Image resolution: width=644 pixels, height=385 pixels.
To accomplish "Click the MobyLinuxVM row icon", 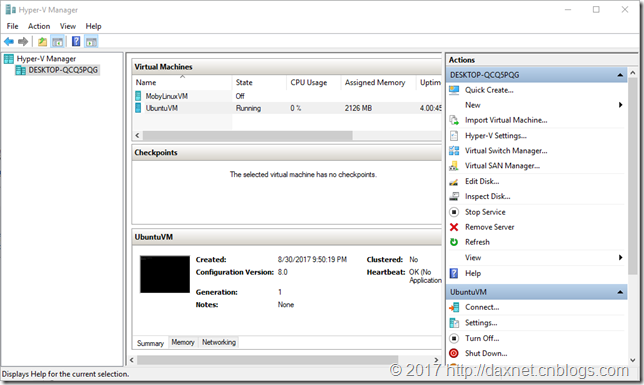I will click(x=138, y=96).
